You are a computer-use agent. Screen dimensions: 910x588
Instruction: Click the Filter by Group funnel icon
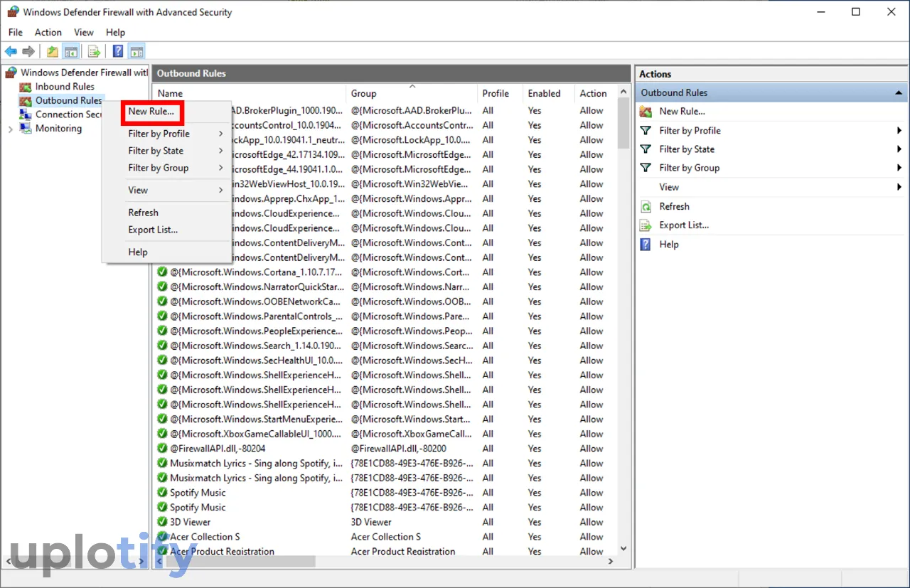646,168
